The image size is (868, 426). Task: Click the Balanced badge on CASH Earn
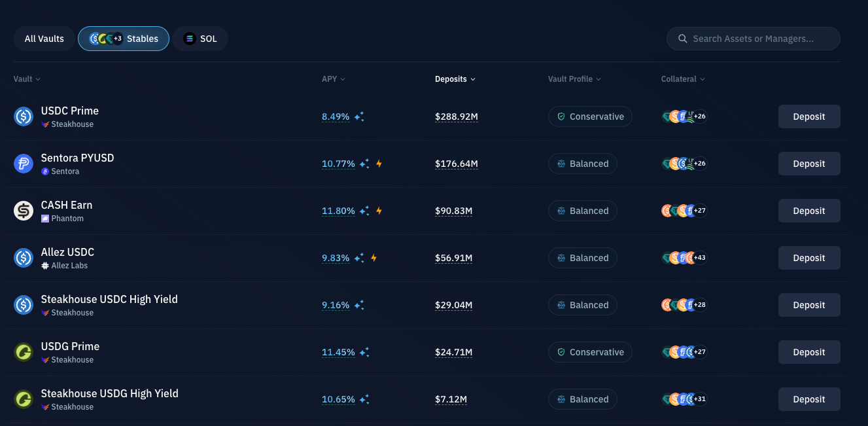[582, 211]
